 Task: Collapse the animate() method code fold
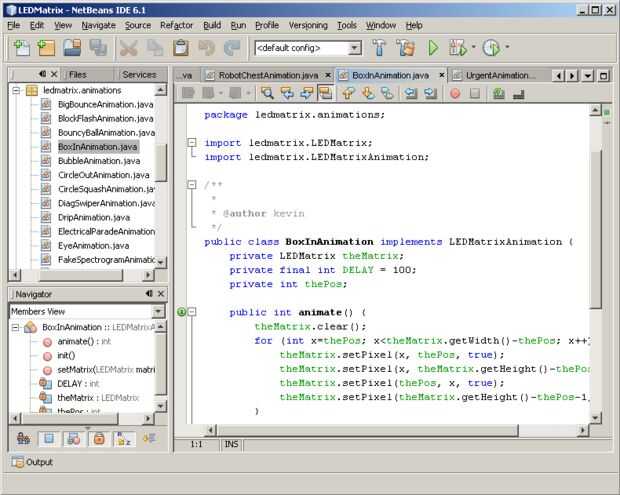coord(192,312)
